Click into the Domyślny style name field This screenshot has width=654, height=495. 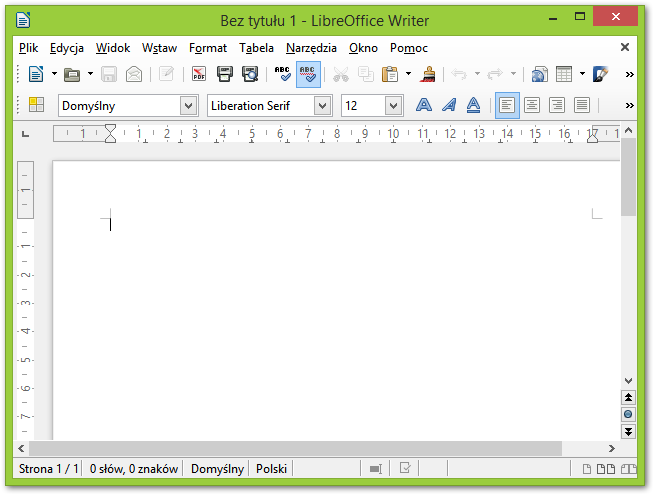coord(119,106)
